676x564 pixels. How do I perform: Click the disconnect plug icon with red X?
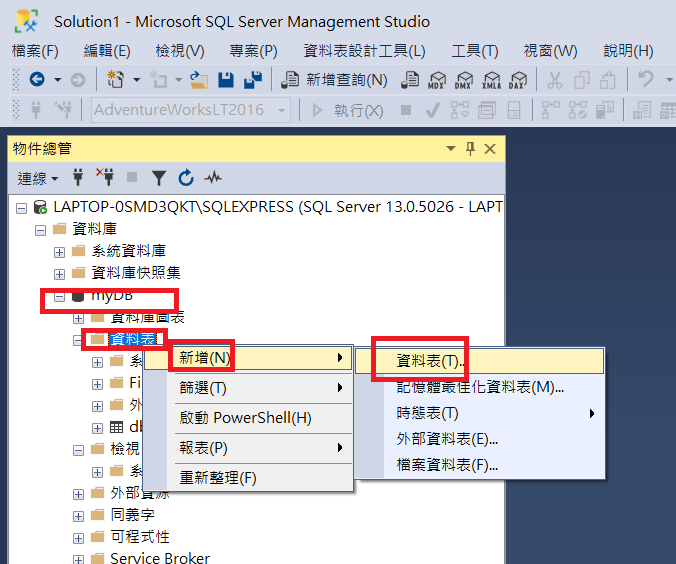pyautogui.click(x=105, y=177)
